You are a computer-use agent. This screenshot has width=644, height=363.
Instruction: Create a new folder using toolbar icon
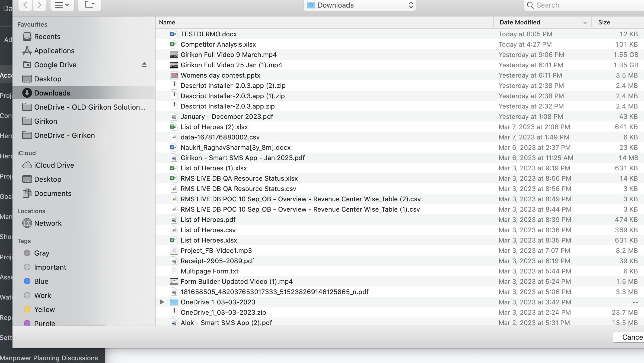point(90,5)
